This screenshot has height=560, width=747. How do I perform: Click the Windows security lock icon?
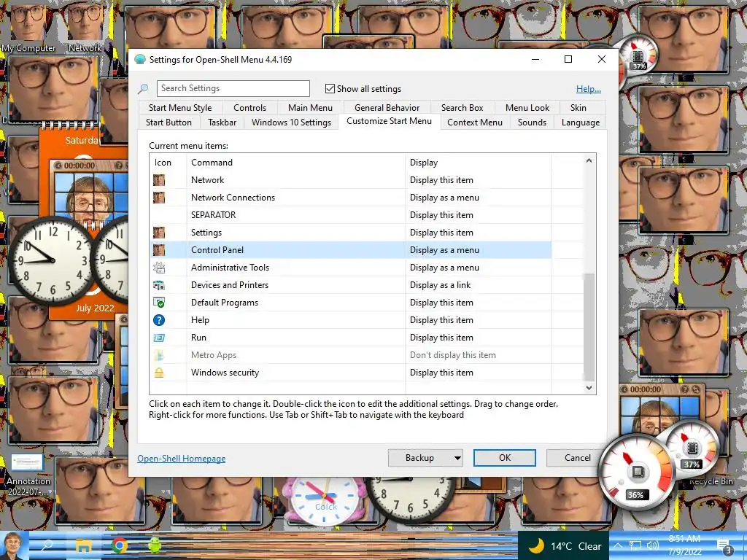159,373
